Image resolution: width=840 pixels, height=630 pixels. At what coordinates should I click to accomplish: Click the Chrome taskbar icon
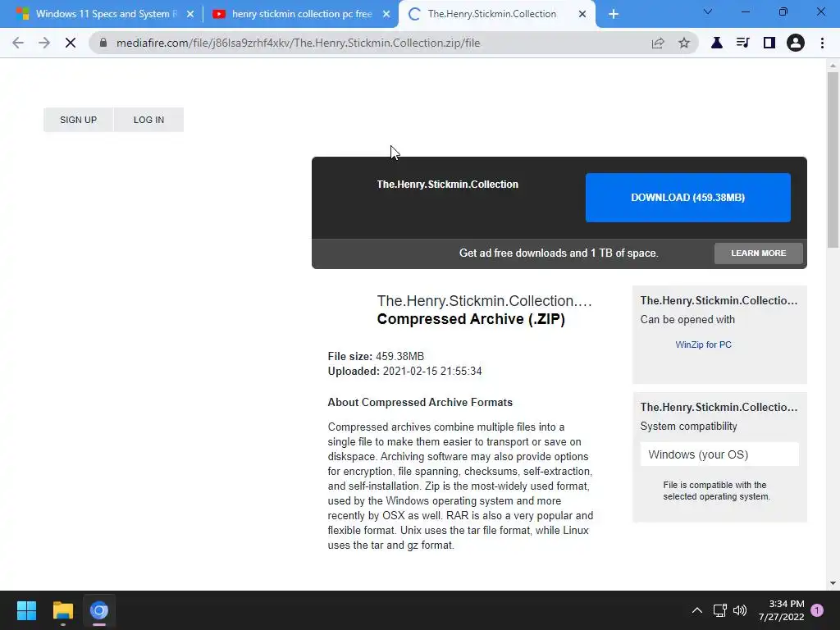pyautogui.click(x=99, y=610)
